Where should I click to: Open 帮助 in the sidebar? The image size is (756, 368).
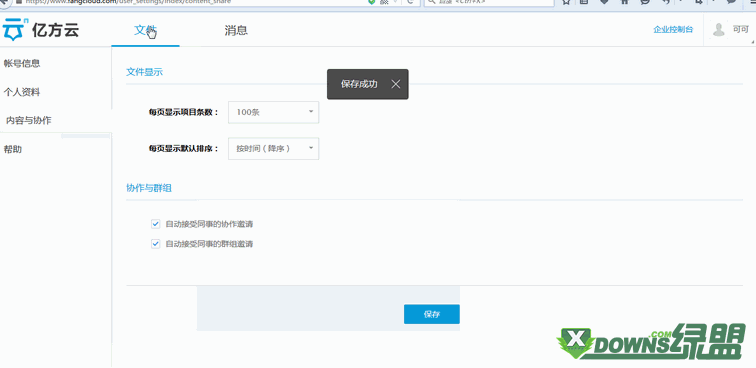(x=13, y=150)
